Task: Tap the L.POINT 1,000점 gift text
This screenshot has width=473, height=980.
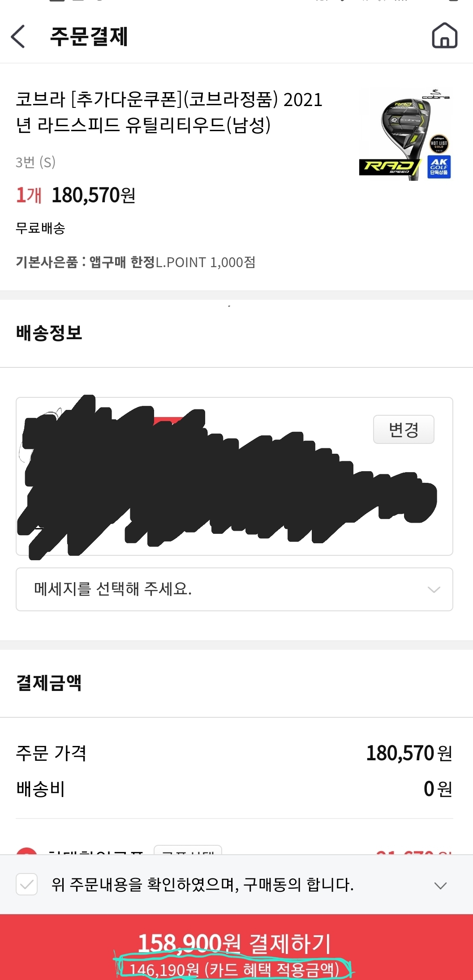Action: (205, 262)
